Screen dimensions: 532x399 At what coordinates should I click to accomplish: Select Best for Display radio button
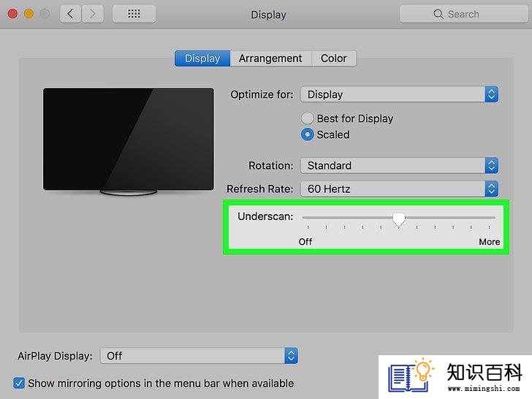[x=307, y=118]
